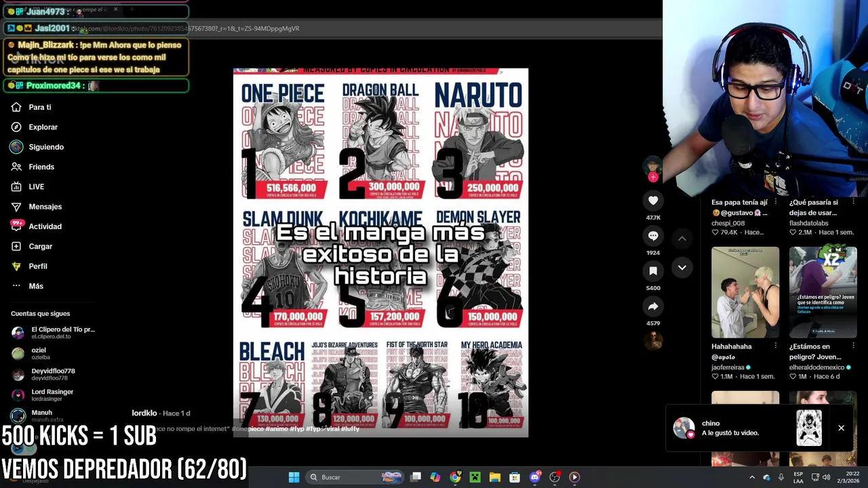Expand the Más menu

pyautogui.click(x=27, y=286)
